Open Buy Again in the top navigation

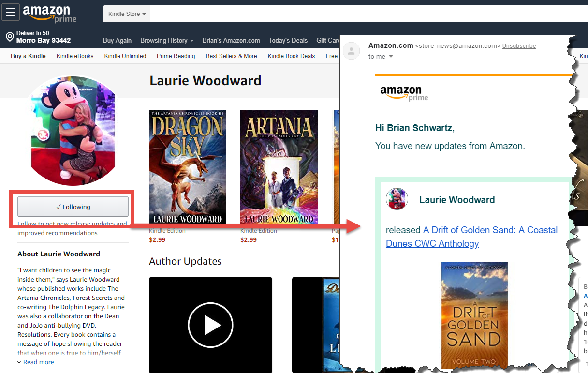(117, 41)
